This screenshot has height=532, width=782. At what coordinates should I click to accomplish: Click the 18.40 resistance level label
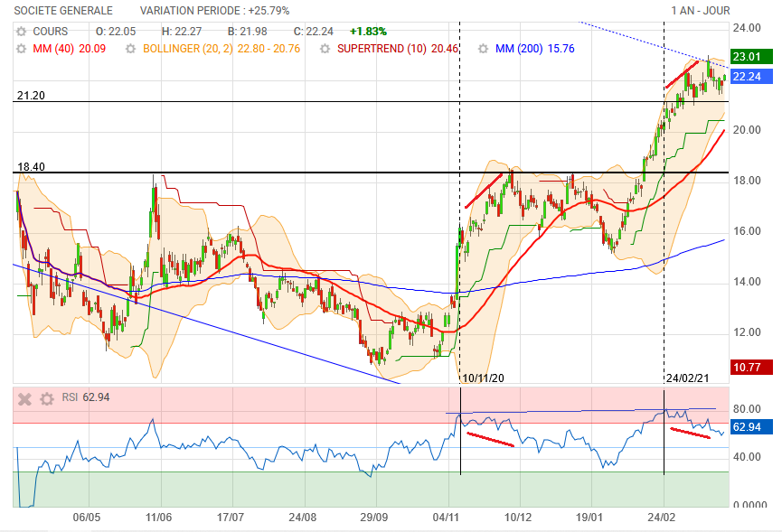coord(31,167)
